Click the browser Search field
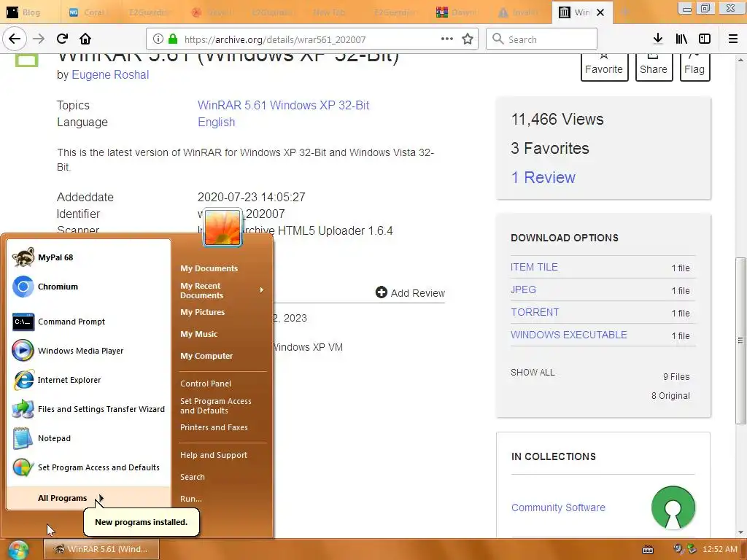 click(541, 39)
